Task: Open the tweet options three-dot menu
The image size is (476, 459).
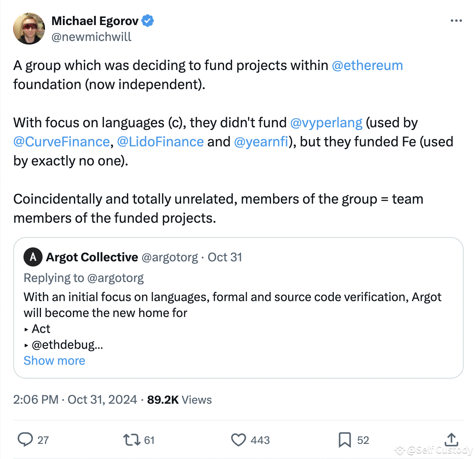Action: [456, 20]
